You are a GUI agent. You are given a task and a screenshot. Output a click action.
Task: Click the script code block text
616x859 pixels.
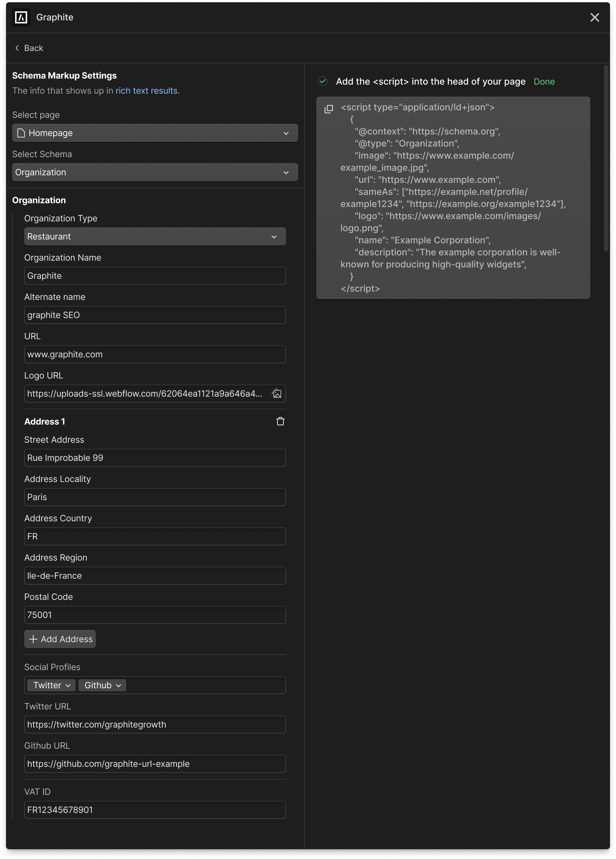453,198
